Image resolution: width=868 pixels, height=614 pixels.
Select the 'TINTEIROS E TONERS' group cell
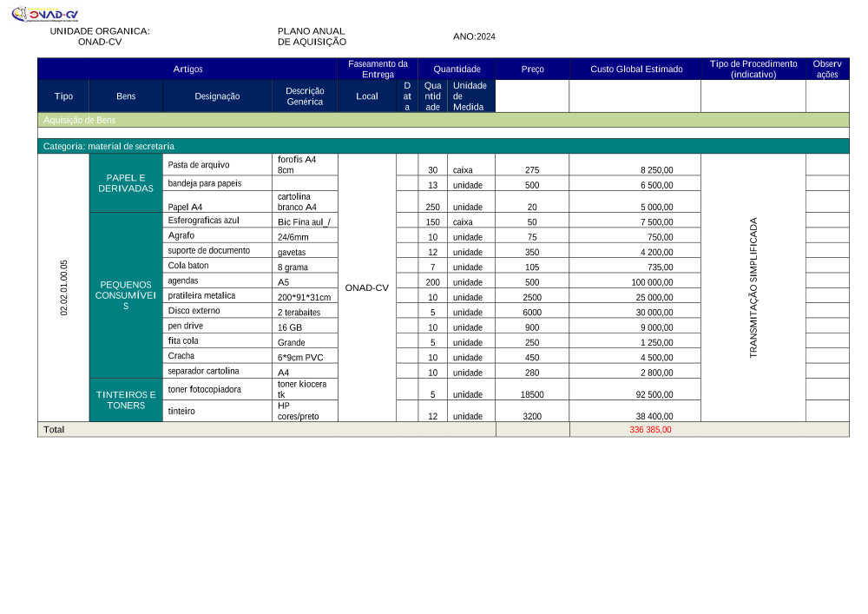pyautogui.click(x=126, y=400)
